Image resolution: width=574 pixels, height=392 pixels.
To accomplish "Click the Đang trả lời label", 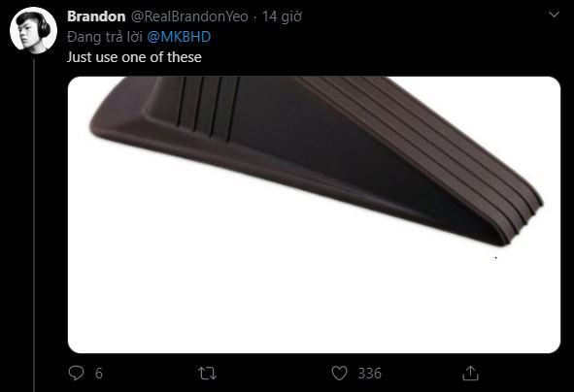I will pyautogui.click(x=105, y=37).
